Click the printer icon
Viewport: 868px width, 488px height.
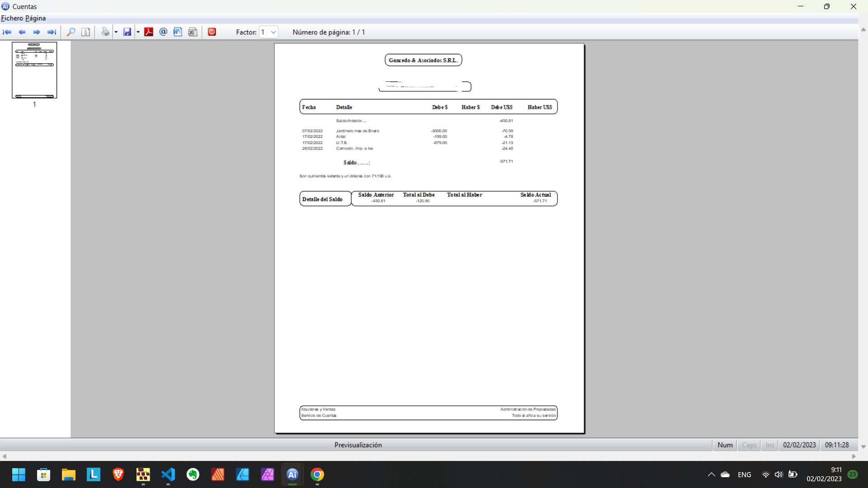[x=105, y=32]
